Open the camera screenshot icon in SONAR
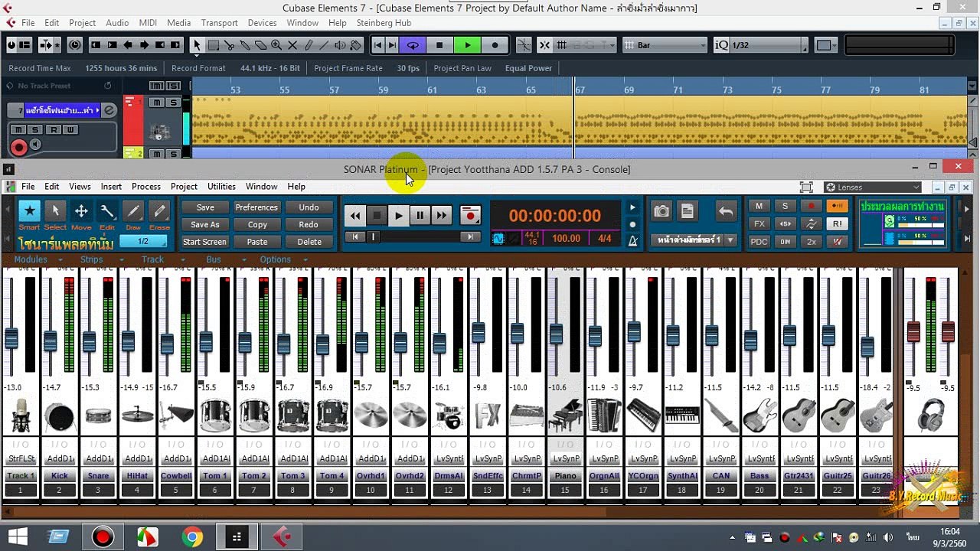This screenshot has height=551, width=980. [x=661, y=211]
